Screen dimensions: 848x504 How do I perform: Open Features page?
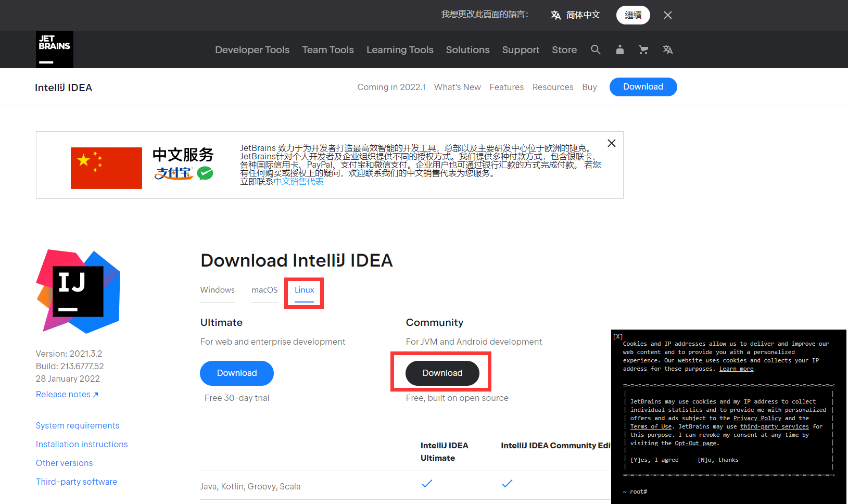(x=507, y=87)
